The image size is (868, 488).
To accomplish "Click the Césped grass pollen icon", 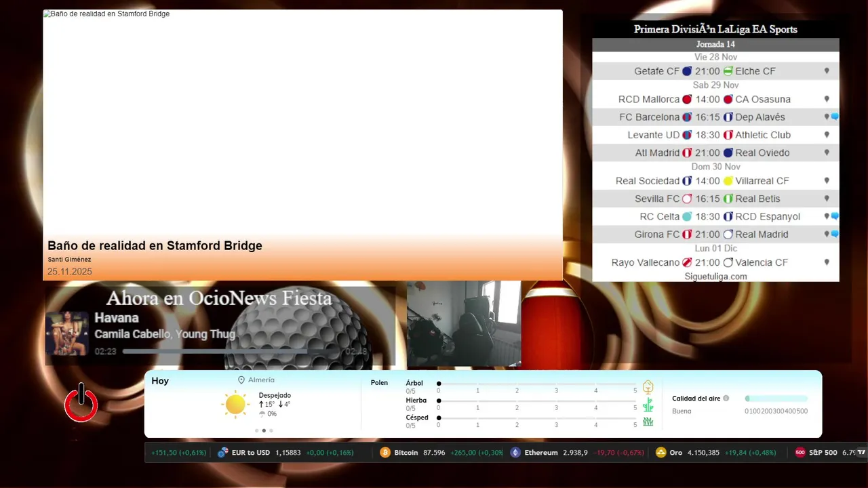I will coord(648,422).
